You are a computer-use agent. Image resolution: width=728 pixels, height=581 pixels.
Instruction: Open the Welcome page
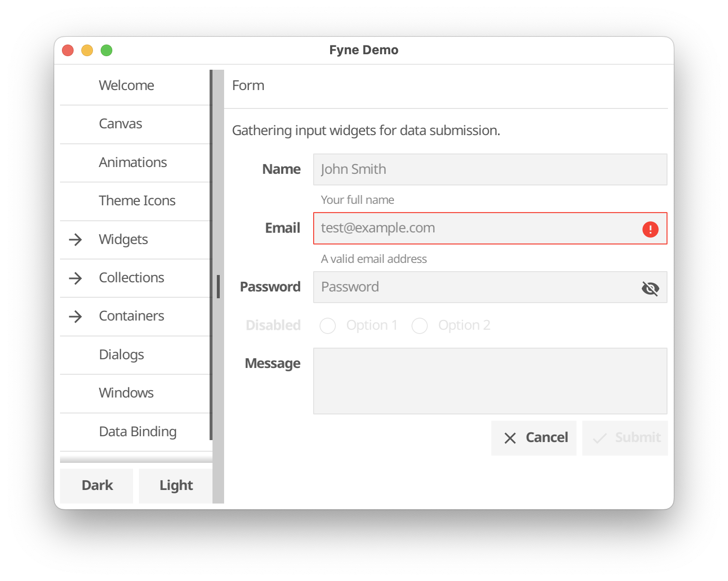[x=136, y=85]
